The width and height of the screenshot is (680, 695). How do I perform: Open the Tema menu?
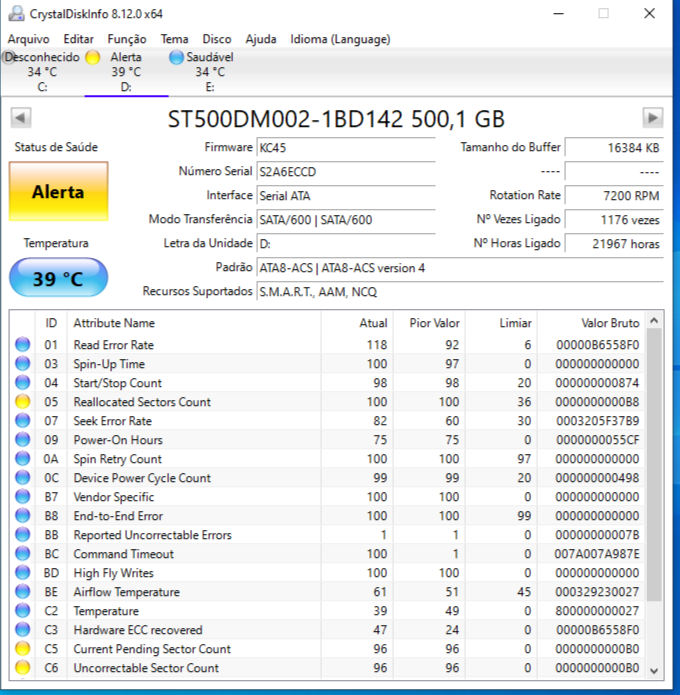point(174,39)
